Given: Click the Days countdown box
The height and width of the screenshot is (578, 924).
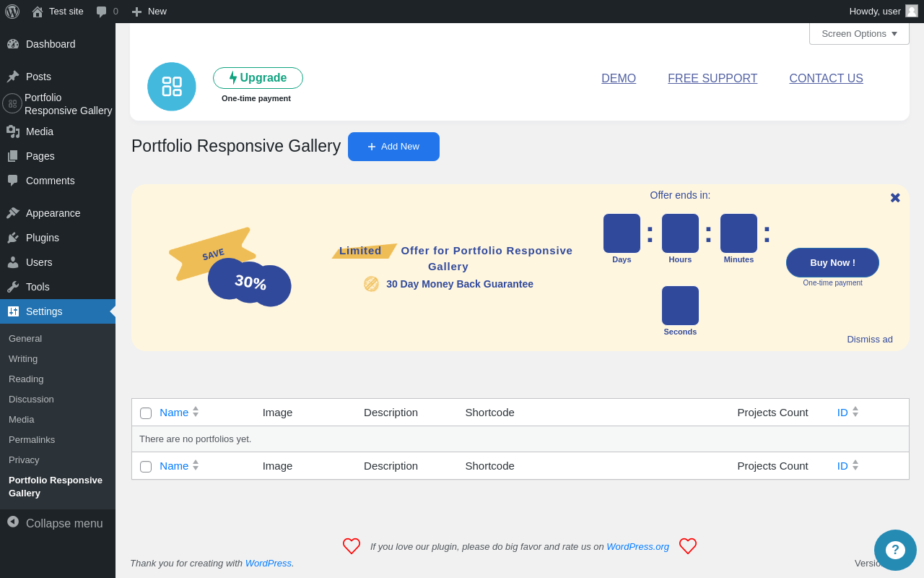Looking at the screenshot, I should (622, 233).
